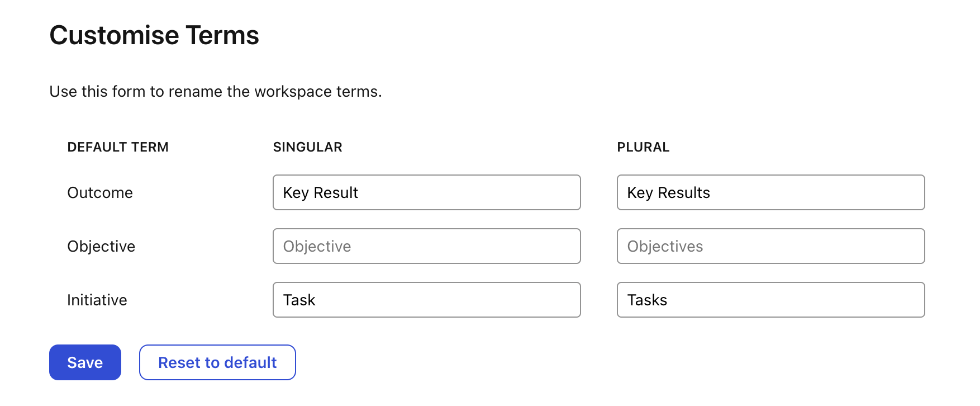The height and width of the screenshot is (406, 980).
Task: Click inside the empty Objectives placeholder field
Action: click(x=770, y=246)
